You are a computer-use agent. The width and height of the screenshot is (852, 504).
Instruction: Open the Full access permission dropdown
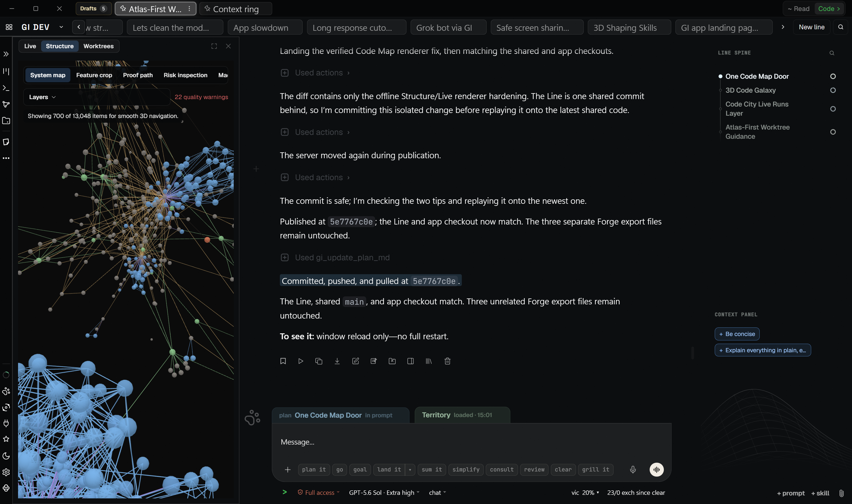[x=319, y=492]
